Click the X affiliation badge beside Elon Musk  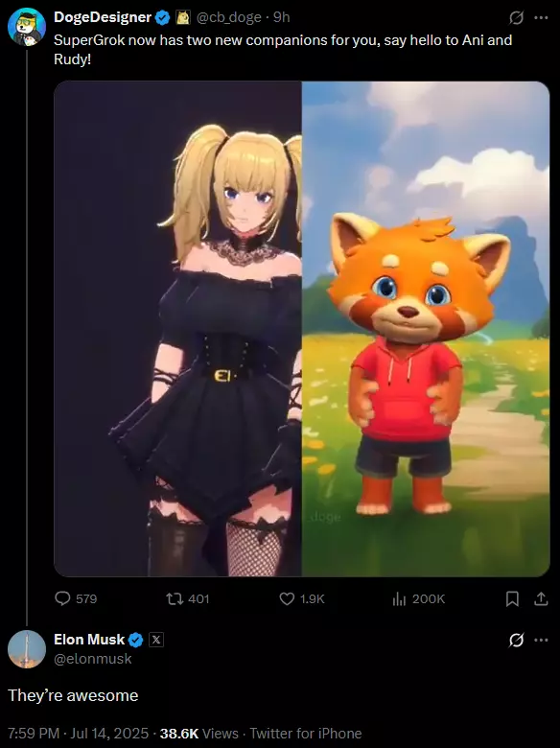tap(156, 640)
